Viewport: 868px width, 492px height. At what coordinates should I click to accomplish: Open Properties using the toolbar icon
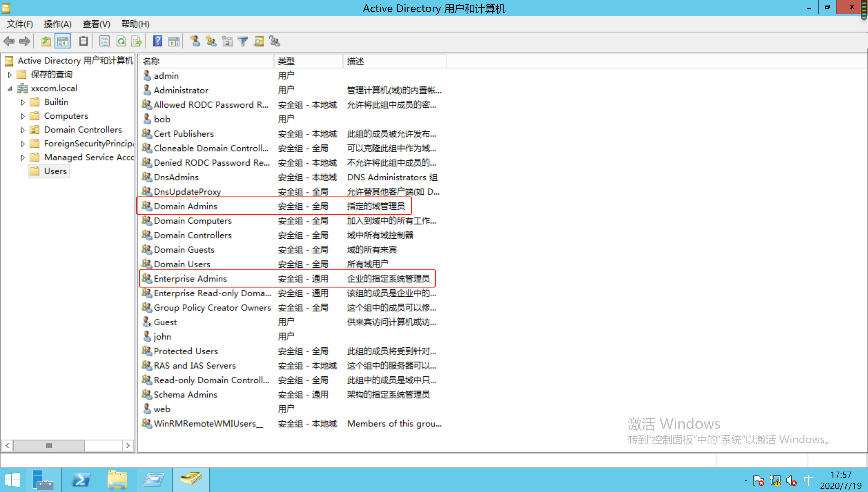click(104, 41)
